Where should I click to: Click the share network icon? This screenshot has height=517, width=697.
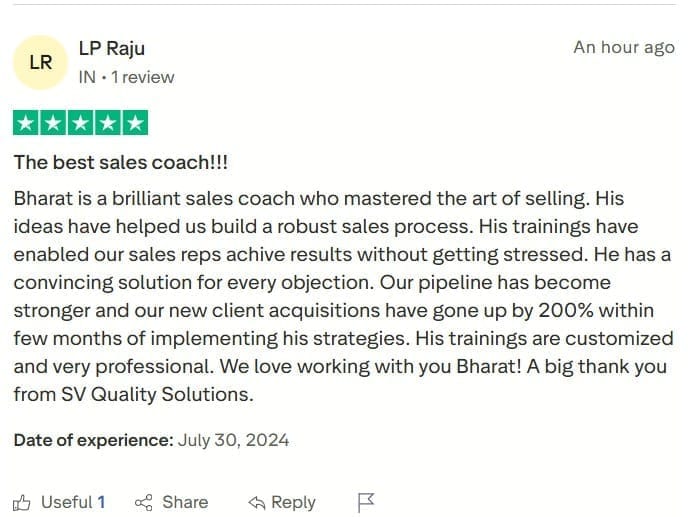click(x=144, y=503)
